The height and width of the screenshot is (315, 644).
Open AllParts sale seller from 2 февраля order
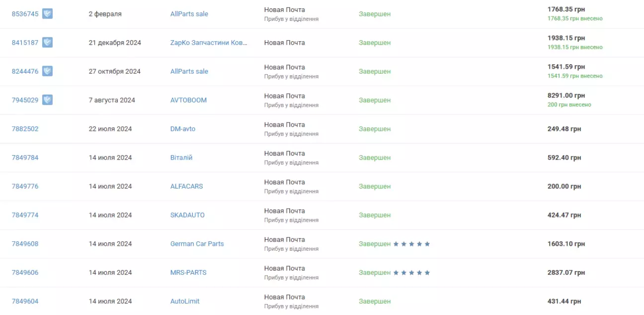[189, 14]
